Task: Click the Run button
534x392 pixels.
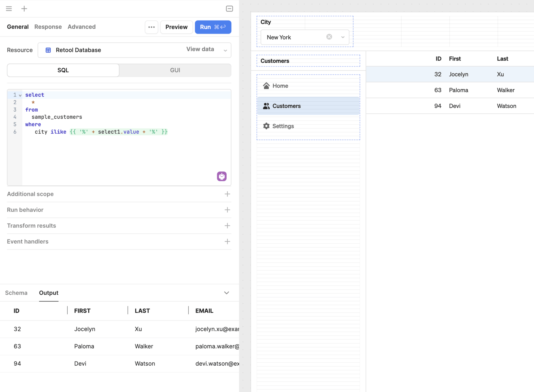Action: click(x=213, y=27)
